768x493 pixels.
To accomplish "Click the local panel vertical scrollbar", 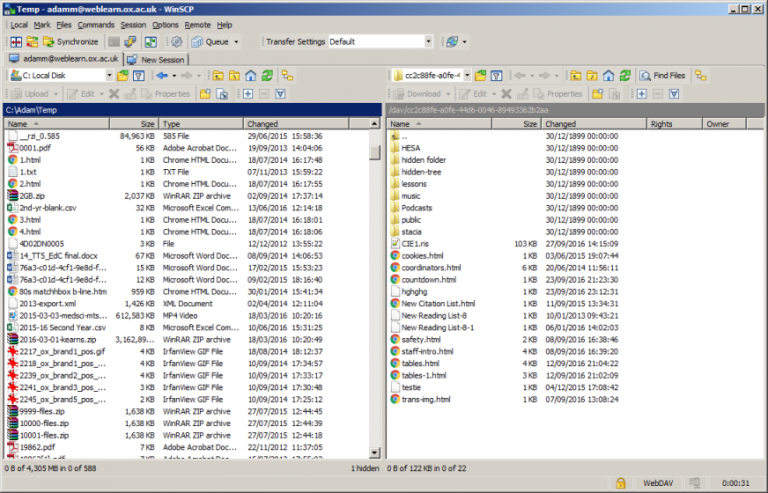I will click(x=375, y=300).
